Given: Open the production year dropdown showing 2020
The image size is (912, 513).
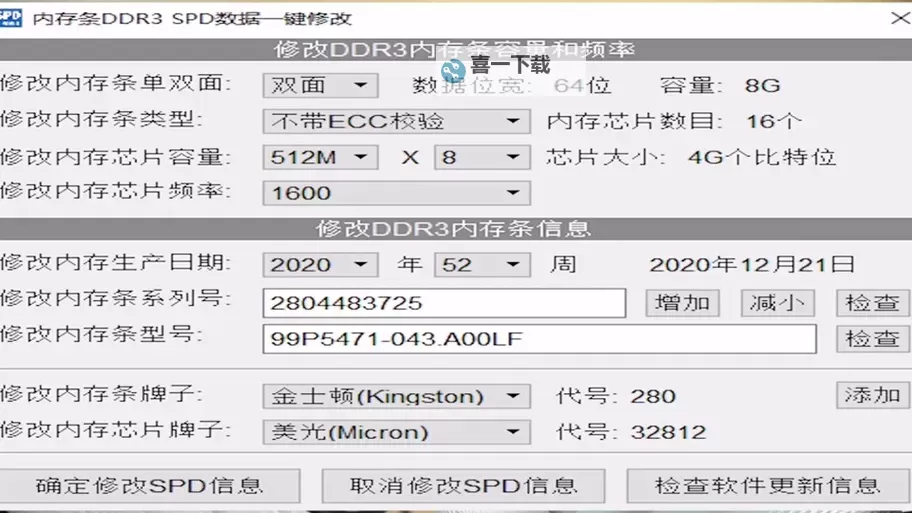Looking at the screenshot, I should pyautogui.click(x=320, y=265).
